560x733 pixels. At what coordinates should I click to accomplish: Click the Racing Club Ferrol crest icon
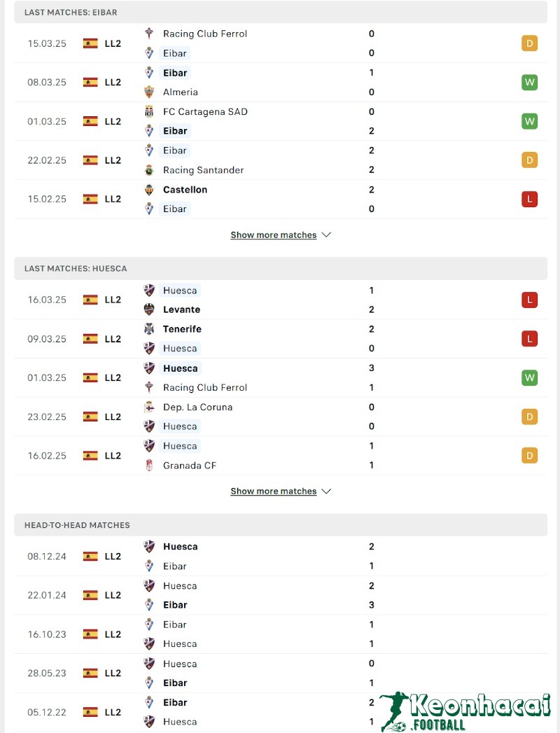[148, 33]
